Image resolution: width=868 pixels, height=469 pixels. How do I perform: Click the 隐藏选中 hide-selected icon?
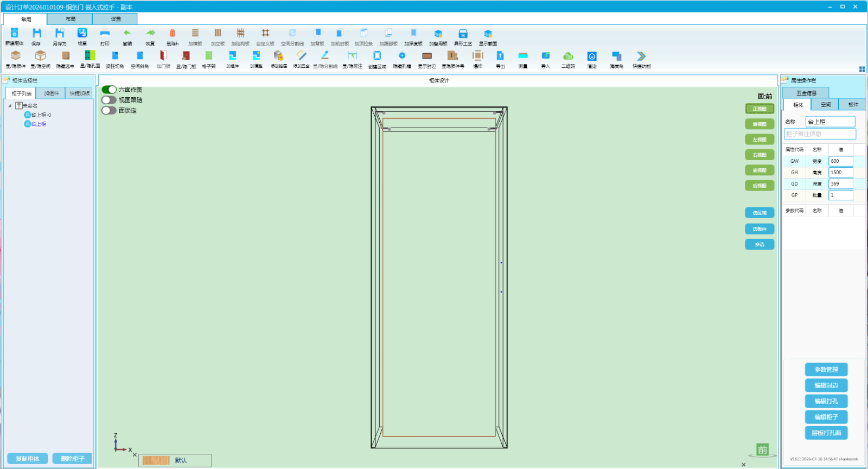click(65, 55)
